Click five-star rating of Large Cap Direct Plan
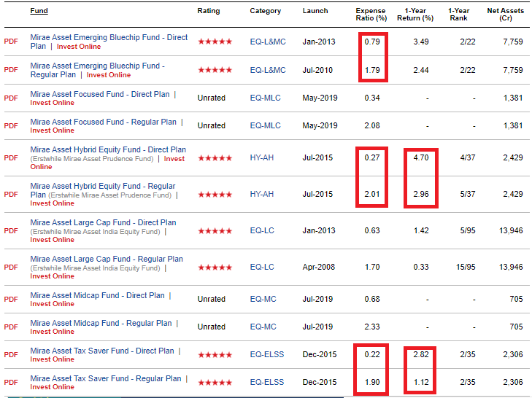The width and height of the screenshot is (532, 398). click(x=215, y=231)
